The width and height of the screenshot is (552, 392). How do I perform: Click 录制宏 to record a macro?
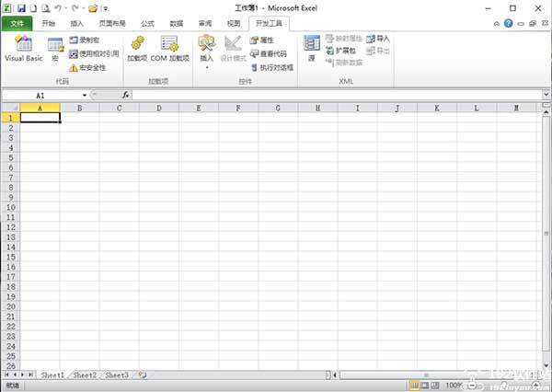pos(88,40)
